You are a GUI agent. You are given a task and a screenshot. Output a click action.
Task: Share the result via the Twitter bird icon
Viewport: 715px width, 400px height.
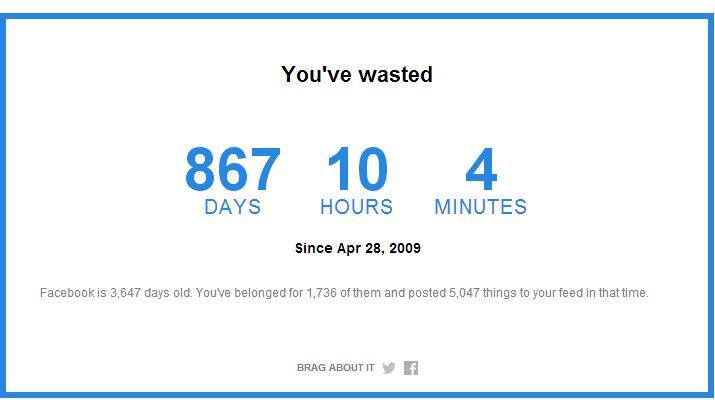pos(389,368)
